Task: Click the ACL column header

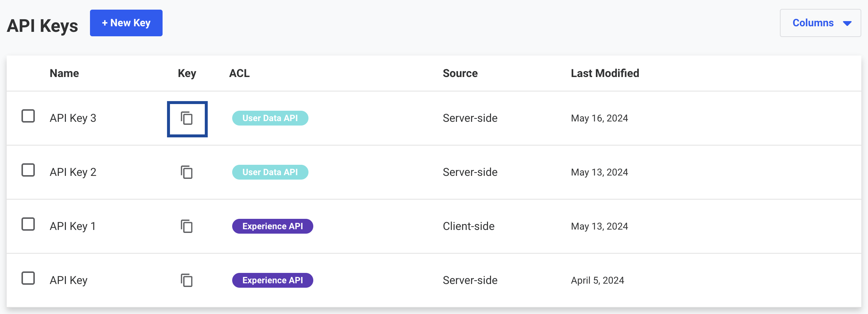Action: tap(239, 73)
